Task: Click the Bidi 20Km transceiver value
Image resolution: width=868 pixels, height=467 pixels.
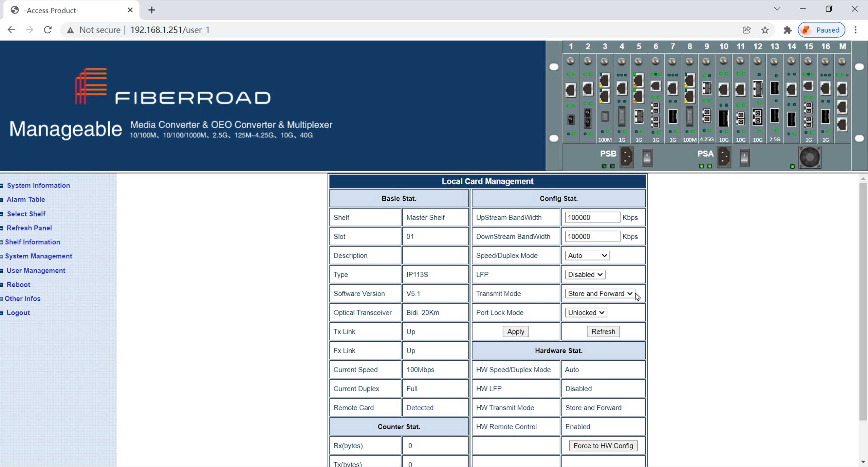Action: [423, 312]
